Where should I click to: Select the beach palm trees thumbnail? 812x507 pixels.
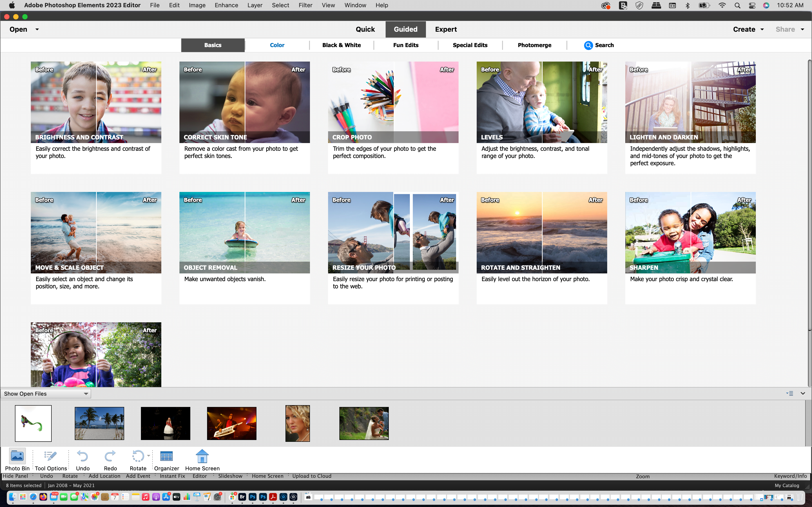click(x=99, y=423)
